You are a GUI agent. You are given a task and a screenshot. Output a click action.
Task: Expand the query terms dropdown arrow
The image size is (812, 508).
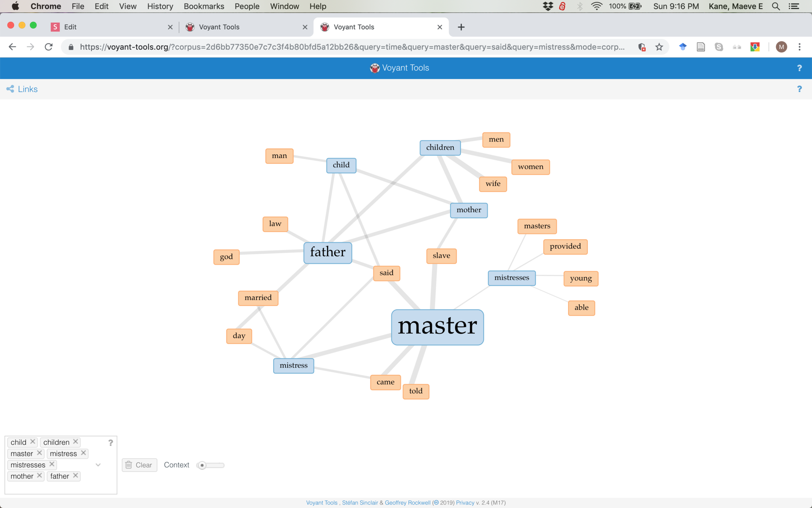(x=98, y=465)
